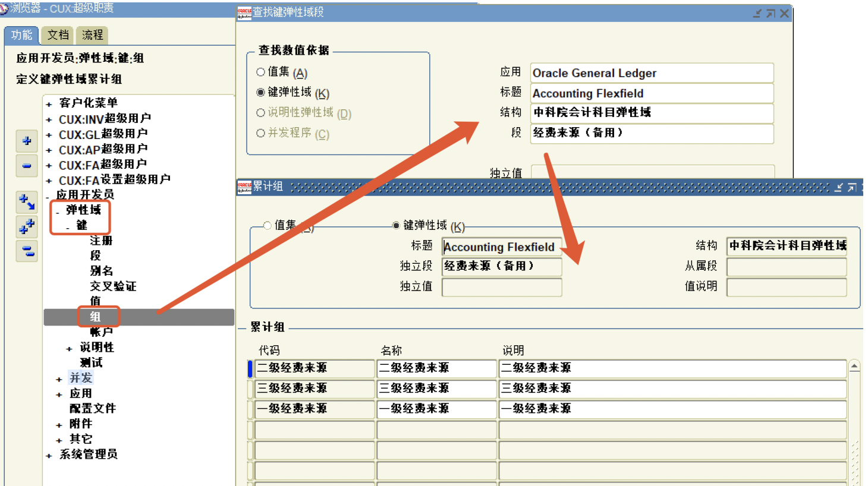The height and width of the screenshot is (486, 868).
Task: Expand the 开发 node
Action: click(59, 379)
